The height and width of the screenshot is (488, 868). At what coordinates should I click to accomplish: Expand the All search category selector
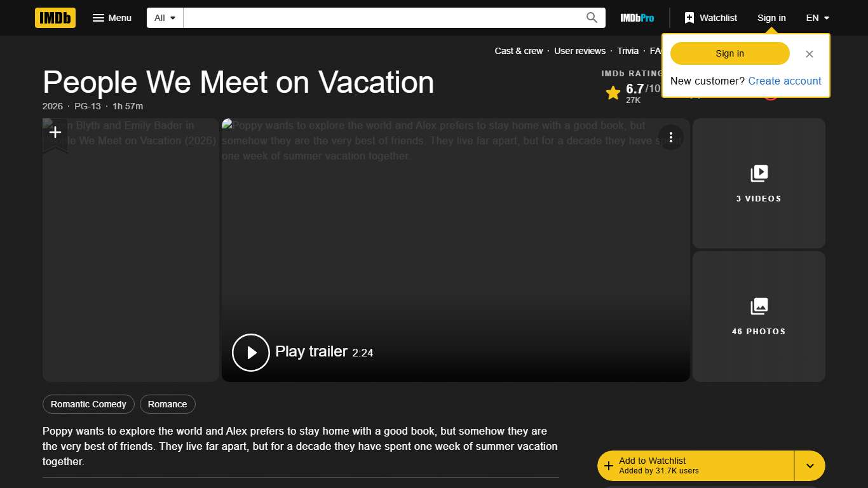164,17
